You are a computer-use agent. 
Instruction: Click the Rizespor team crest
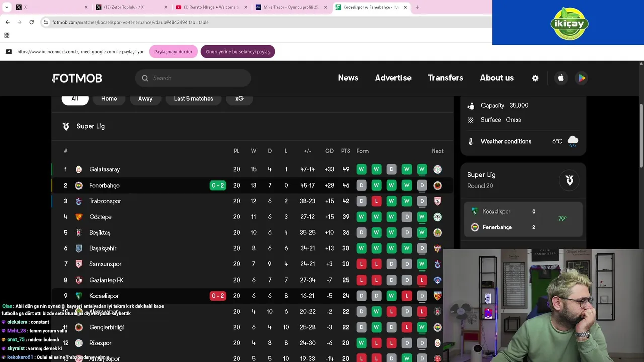(78, 343)
